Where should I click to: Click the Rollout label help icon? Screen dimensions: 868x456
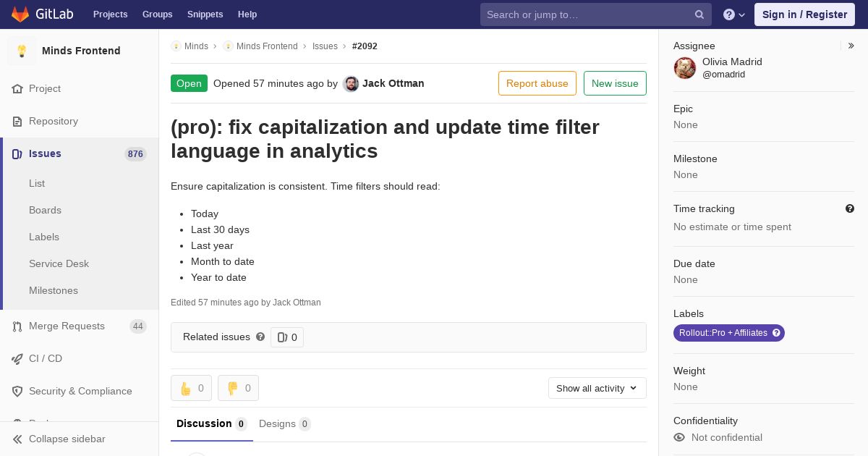[777, 333]
